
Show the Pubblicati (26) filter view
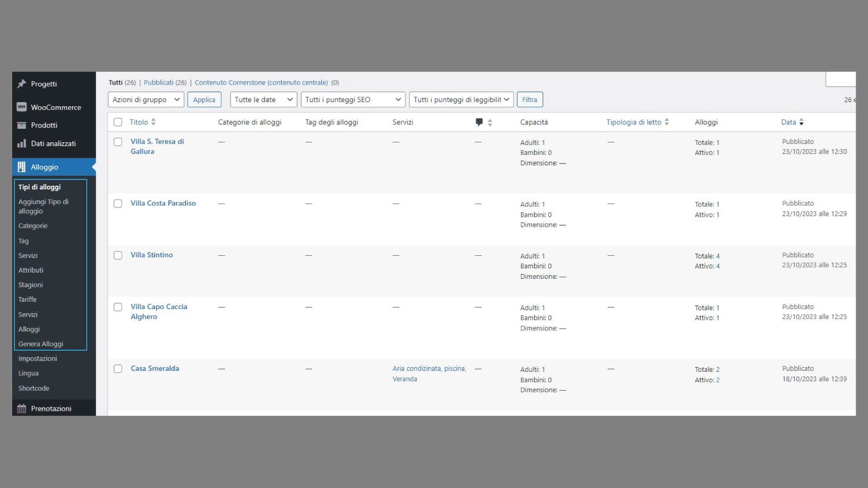click(165, 83)
